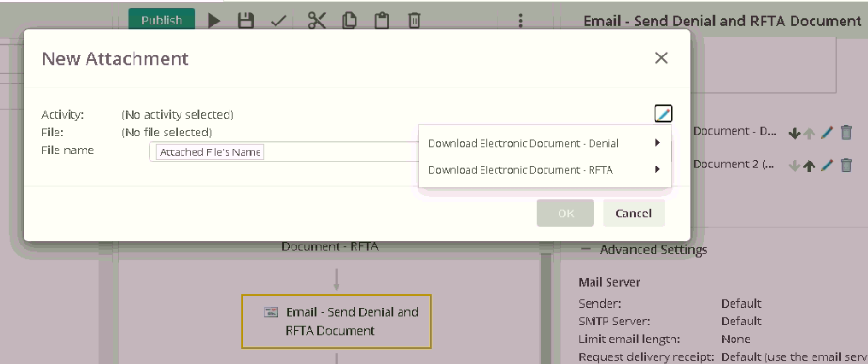This screenshot has width=868, height=364.
Task: Click the properties panel title Email - Send Denial
Action: click(x=722, y=21)
